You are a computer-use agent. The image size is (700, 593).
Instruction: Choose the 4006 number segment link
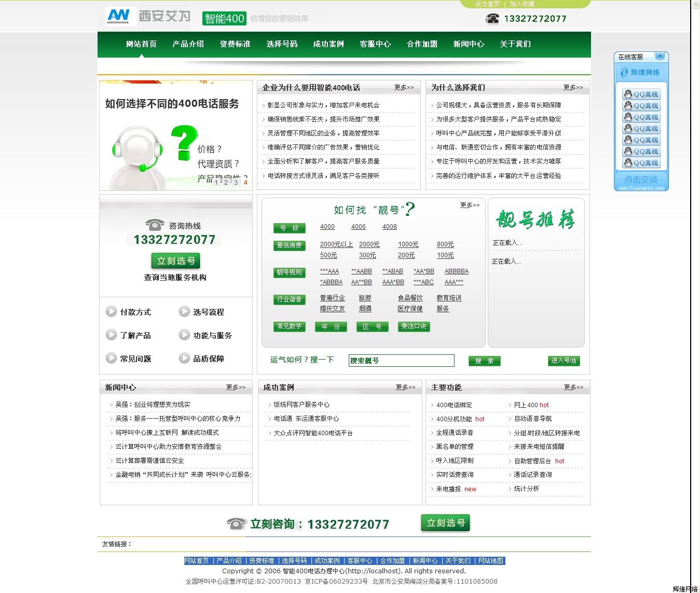point(358,227)
